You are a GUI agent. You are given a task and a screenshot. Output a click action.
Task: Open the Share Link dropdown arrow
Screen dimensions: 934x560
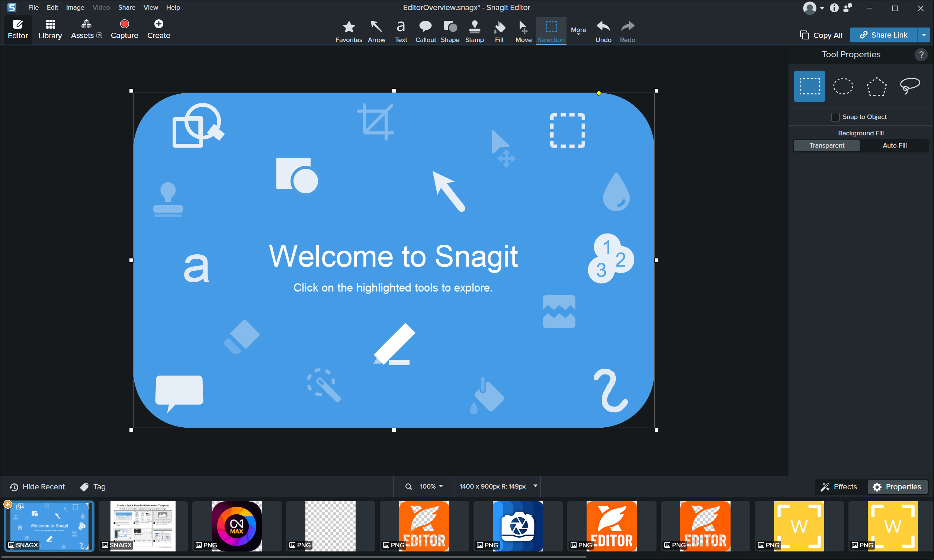(x=924, y=35)
